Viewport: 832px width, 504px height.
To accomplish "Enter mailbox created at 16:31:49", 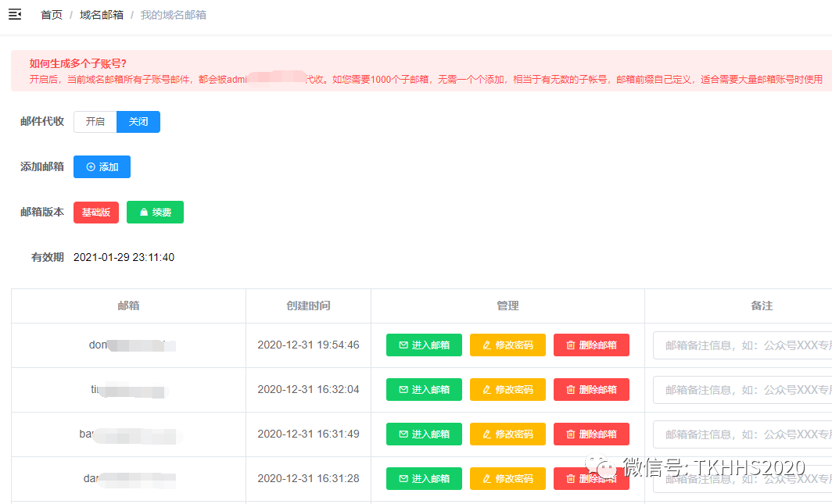I will click(x=424, y=434).
